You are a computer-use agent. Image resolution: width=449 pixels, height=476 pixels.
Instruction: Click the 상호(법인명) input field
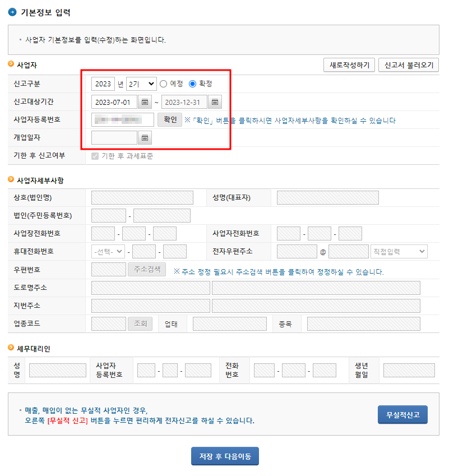pyautogui.click(x=141, y=197)
